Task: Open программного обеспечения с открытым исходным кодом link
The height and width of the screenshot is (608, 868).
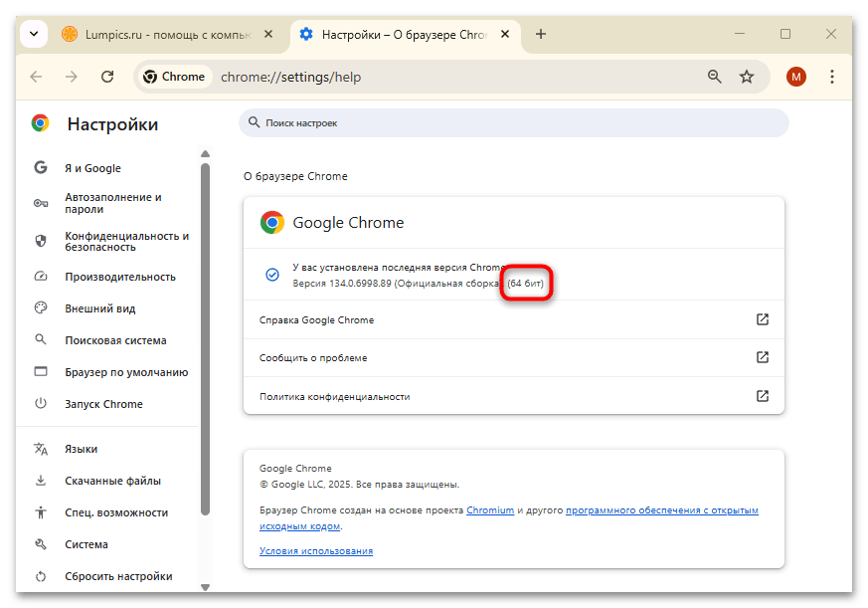Action: 661,509
